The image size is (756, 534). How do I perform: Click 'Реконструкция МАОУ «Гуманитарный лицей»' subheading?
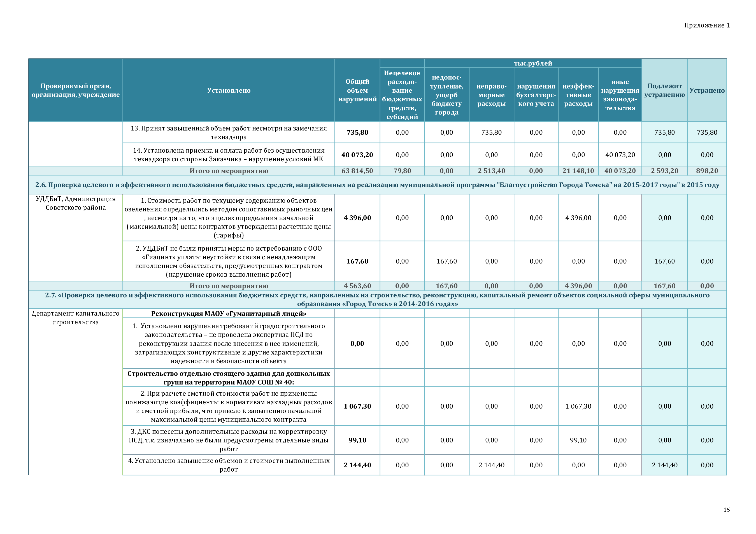tap(229, 314)
